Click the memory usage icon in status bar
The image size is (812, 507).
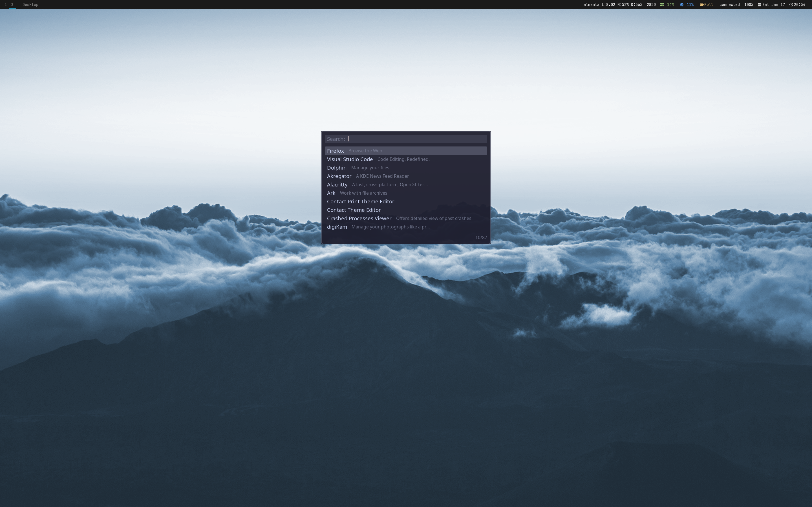click(x=662, y=4)
